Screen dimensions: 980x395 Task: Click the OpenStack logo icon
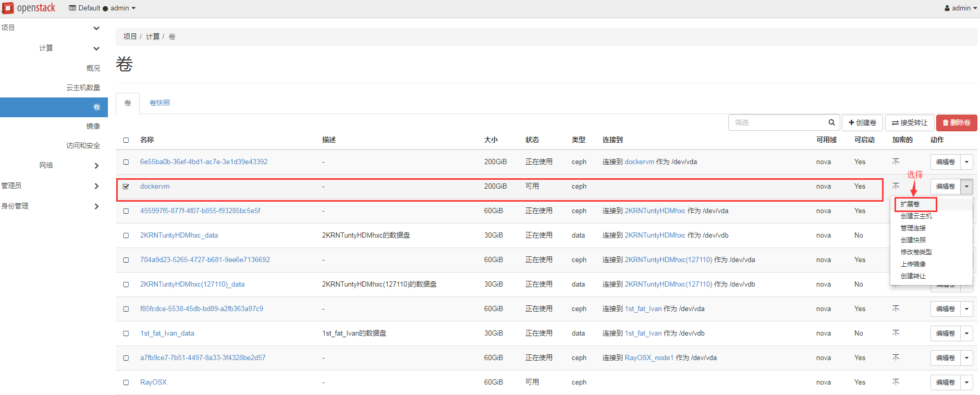(8, 8)
